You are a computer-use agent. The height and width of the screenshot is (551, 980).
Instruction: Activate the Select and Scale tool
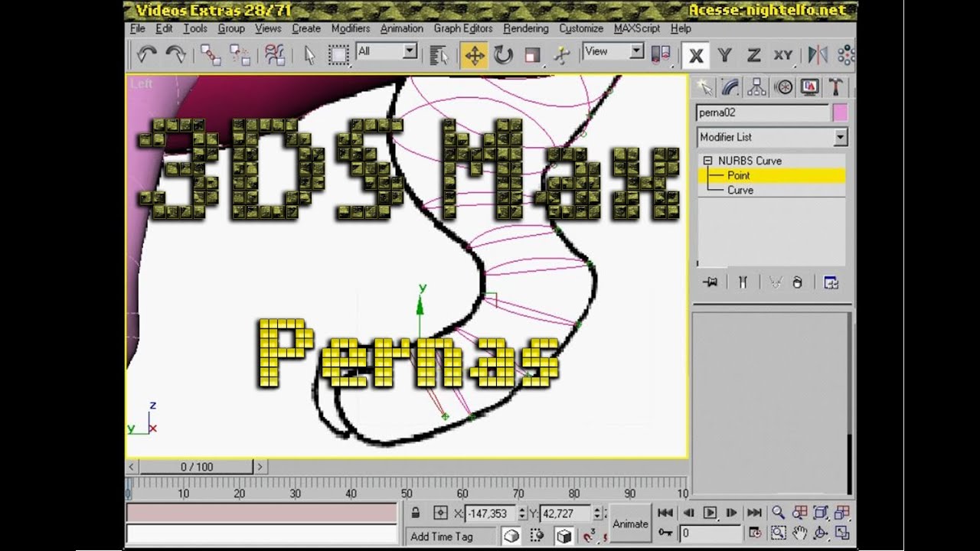pyautogui.click(x=532, y=54)
